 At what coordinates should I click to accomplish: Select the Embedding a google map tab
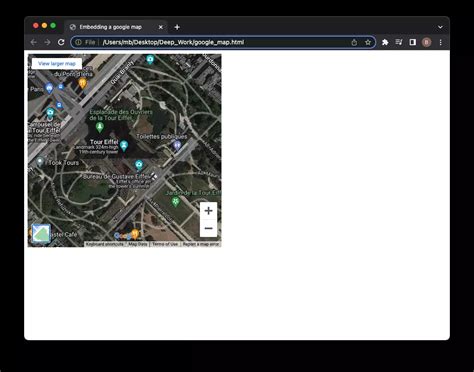click(x=116, y=27)
